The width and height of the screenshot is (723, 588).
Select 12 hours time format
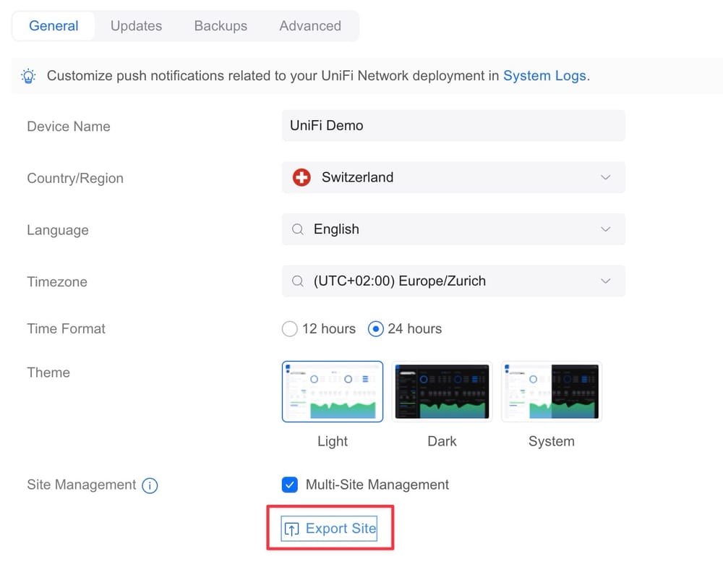(290, 329)
